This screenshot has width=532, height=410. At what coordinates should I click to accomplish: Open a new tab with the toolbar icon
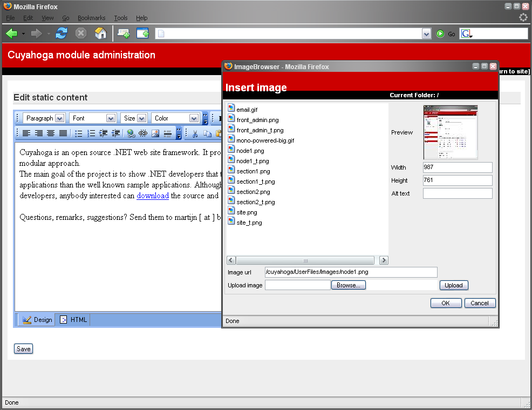[124, 33]
